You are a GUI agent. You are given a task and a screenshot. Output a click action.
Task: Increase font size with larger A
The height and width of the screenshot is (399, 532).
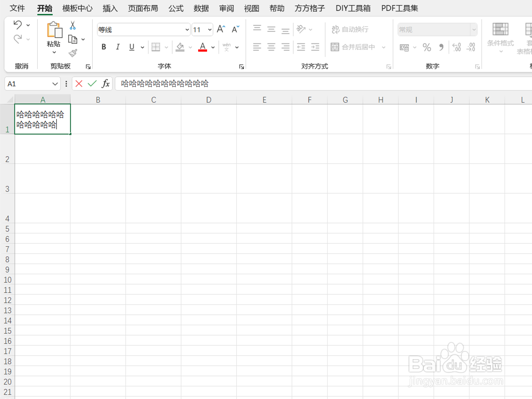coord(221,30)
